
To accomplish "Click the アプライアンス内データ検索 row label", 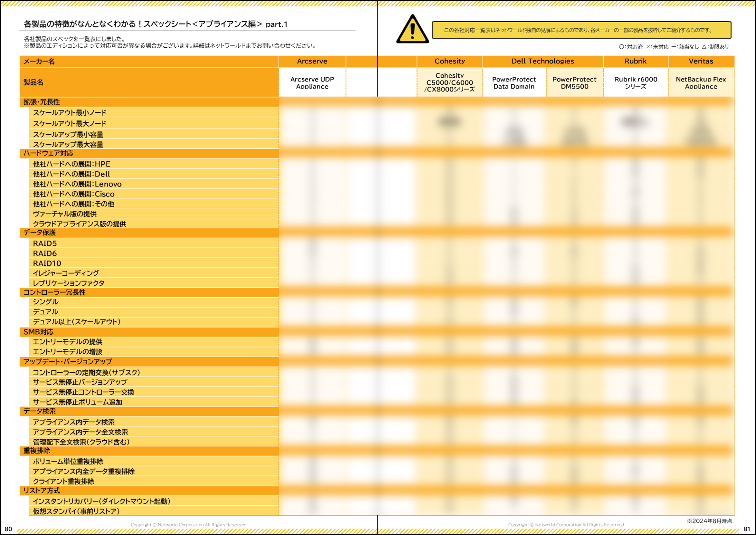I will (154, 422).
